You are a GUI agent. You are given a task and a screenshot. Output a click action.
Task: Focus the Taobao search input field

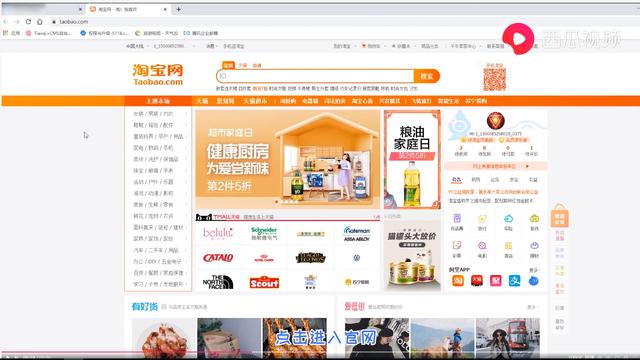click(315, 76)
